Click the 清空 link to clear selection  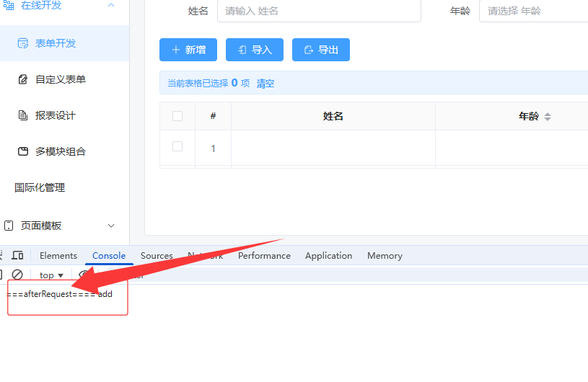click(x=266, y=84)
